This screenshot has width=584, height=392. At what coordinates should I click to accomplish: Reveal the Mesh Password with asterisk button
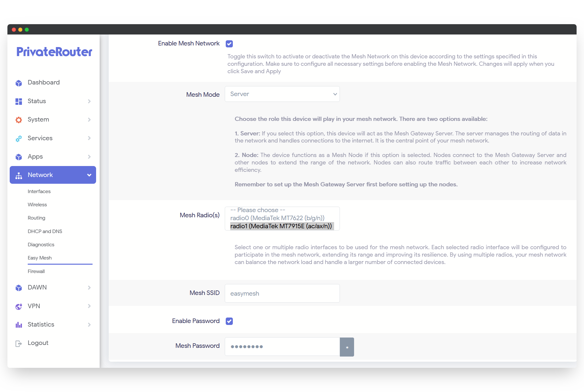[x=347, y=347]
